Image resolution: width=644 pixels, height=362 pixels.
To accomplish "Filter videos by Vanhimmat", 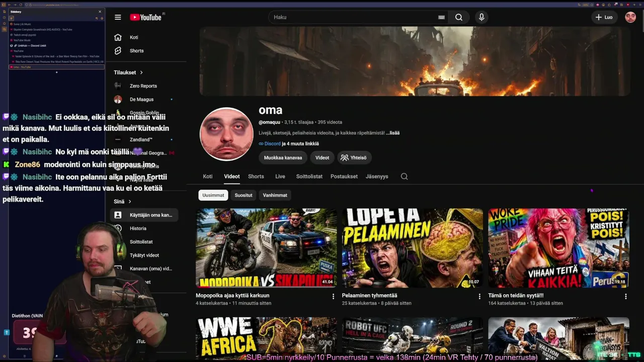I will pyautogui.click(x=275, y=195).
